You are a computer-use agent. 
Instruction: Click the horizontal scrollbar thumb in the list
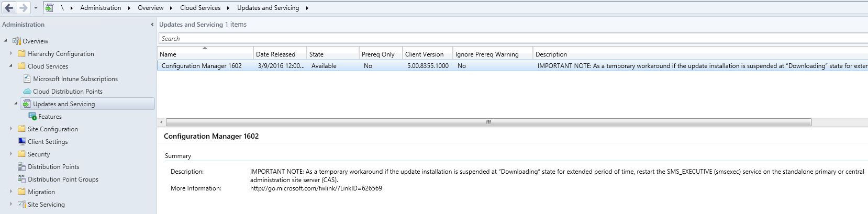click(x=488, y=122)
